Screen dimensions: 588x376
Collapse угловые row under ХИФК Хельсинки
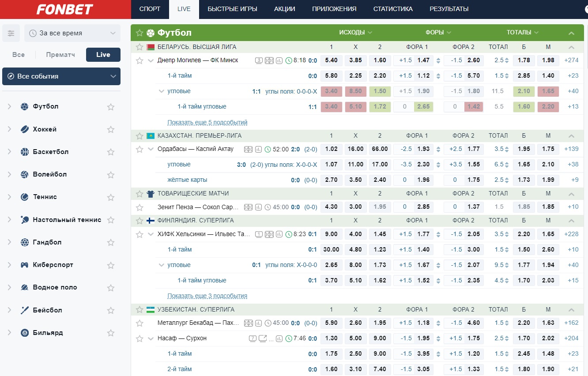click(161, 265)
